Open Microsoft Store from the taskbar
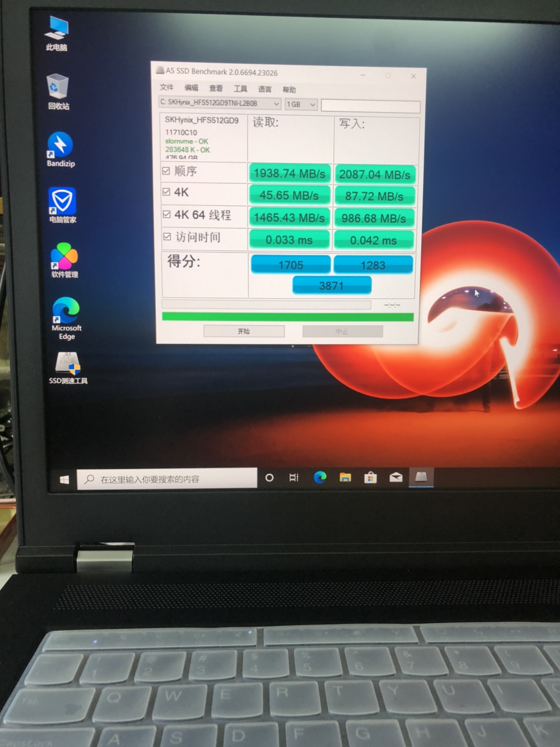The image size is (560, 747). [x=370, y=477]
